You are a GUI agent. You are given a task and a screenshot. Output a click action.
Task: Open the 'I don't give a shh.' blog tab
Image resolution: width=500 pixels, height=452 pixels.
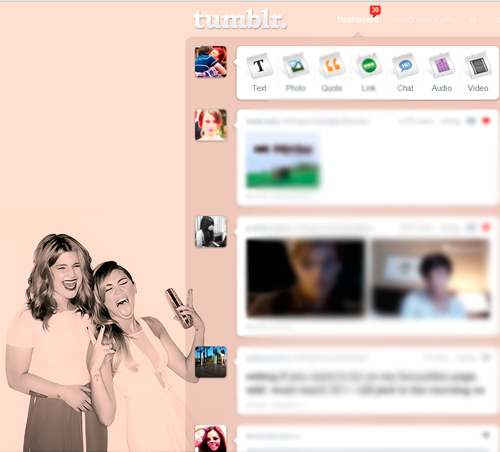(x=423, y=20)
